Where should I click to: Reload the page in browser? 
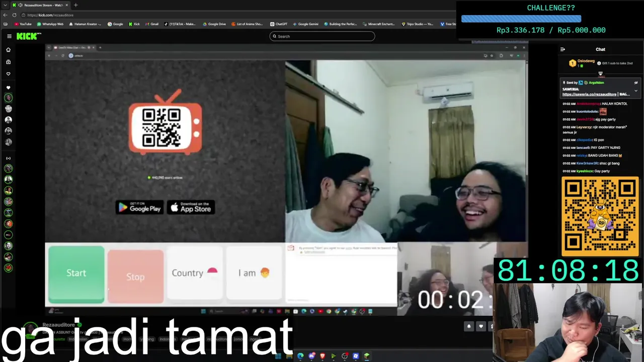click(x=14, y=15)
